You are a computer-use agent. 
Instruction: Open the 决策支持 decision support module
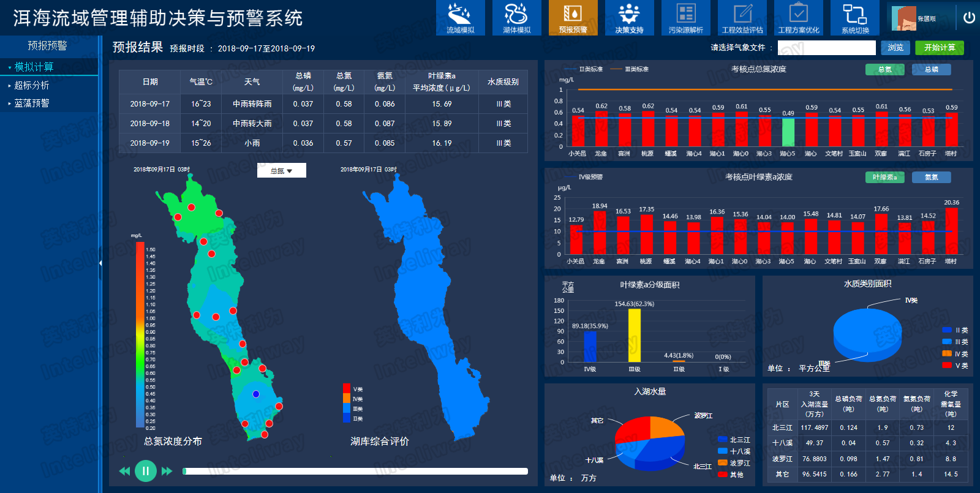629,18
